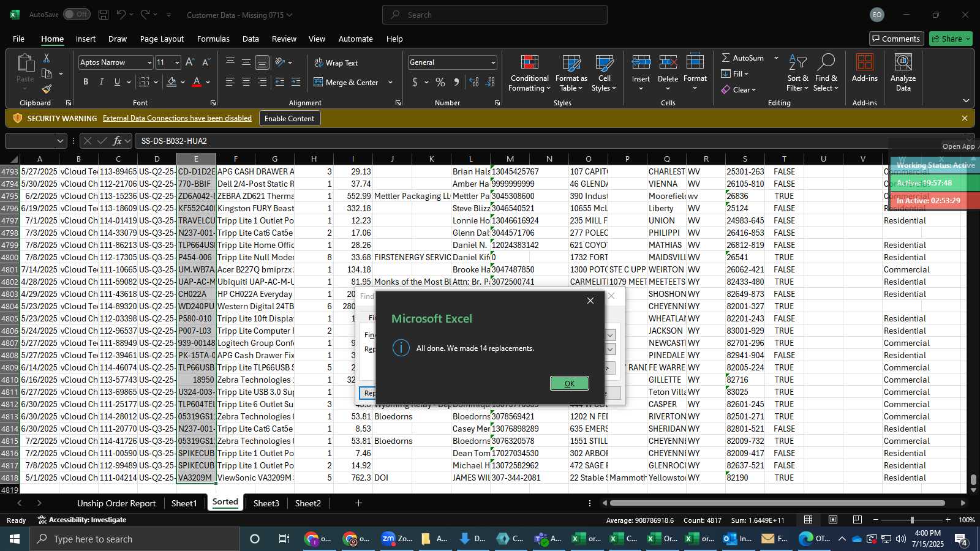Open Cell Styles gallery
Image resolution: width=980 pixels, height=551 pixels.
pyautogui.click(x=604, y=73)
